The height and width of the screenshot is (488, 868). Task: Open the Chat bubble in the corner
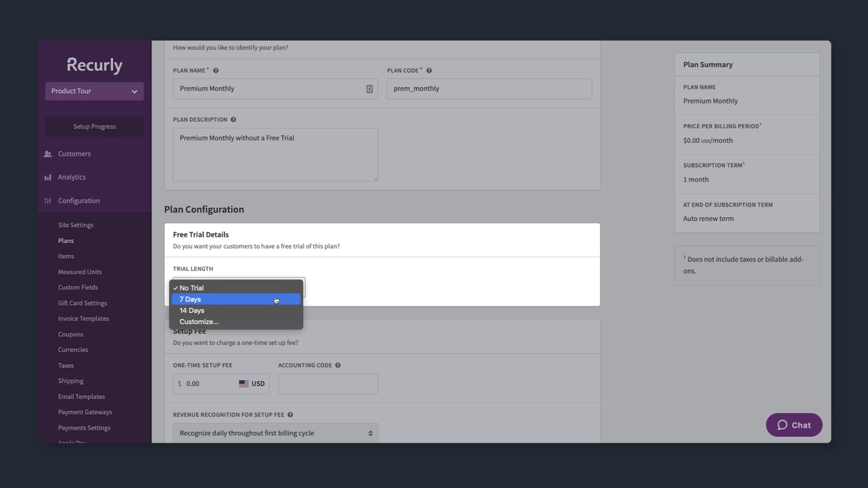click(x=793, y=425)
